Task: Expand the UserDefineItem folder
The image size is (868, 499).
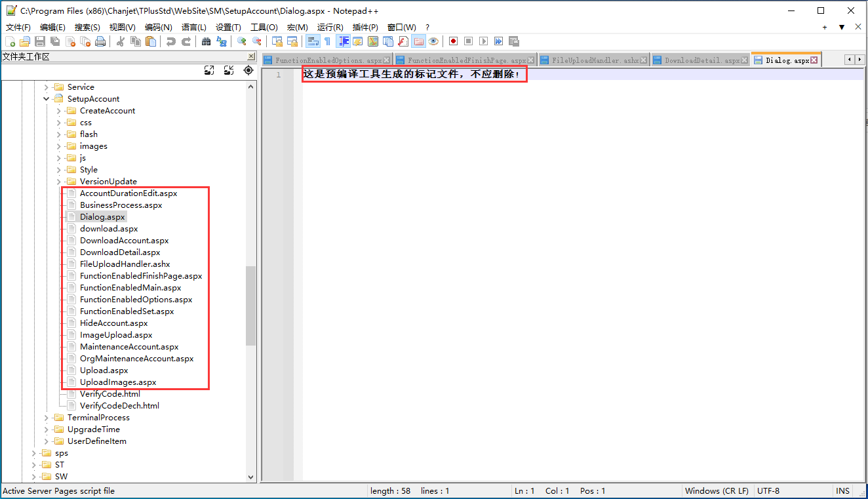Action: 46,441
